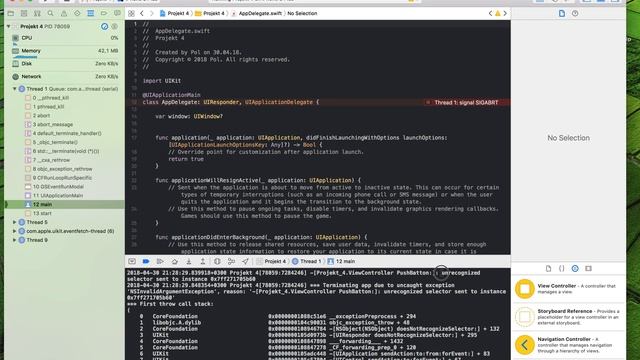Show the Media library tab
640x360 pixels.
tap(588, 269)
